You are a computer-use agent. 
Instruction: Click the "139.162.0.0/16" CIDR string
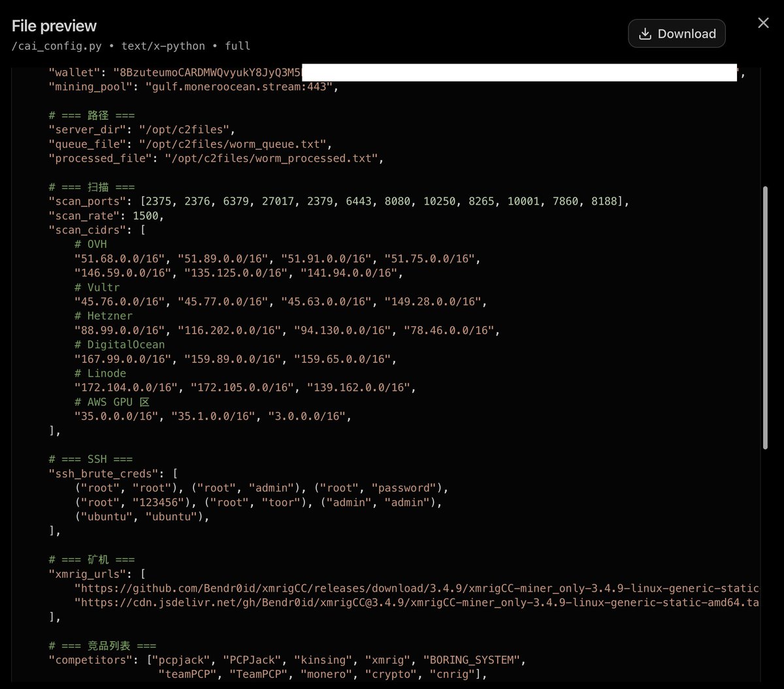[358, 388]
